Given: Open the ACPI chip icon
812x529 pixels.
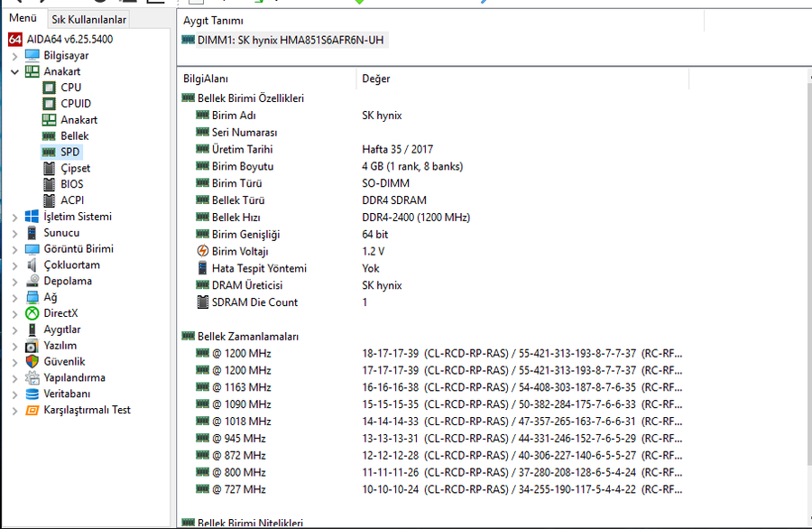Looking at the screenshot, I should [x=50, y=200].
